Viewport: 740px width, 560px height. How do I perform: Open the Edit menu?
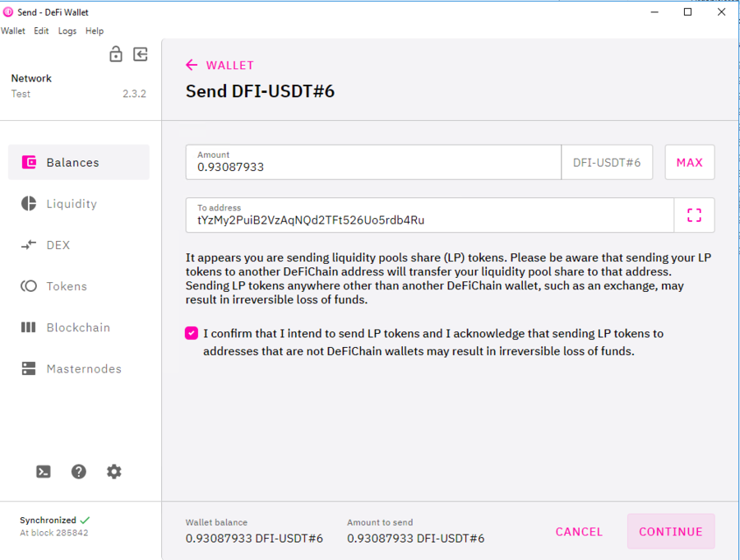(x=41, y=30)
